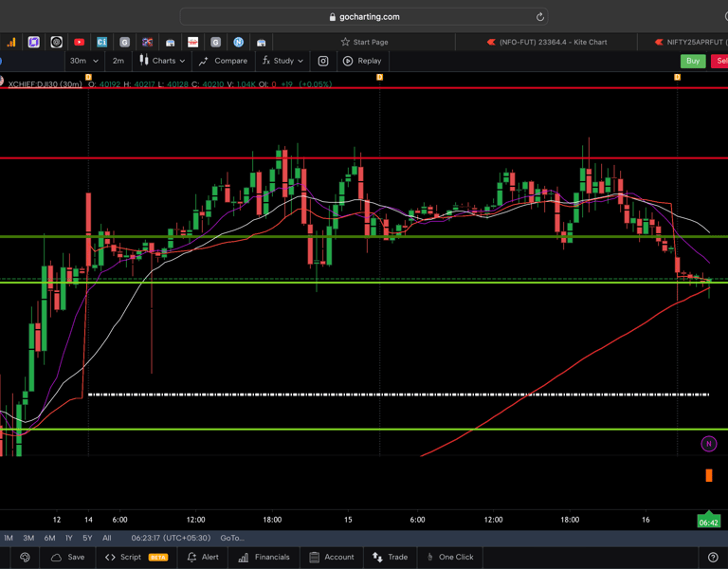Click the BETA badge next to Script
Screen dimensions: 728x569
158,558
